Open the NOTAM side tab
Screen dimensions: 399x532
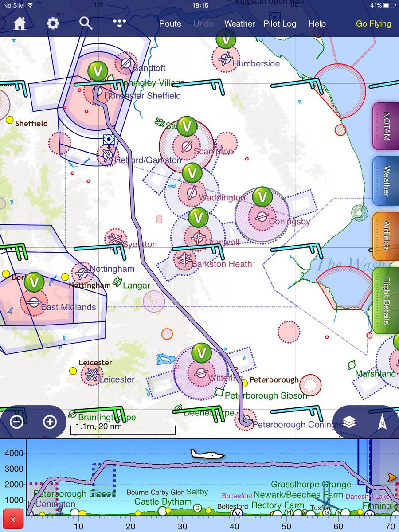point(386,126)
